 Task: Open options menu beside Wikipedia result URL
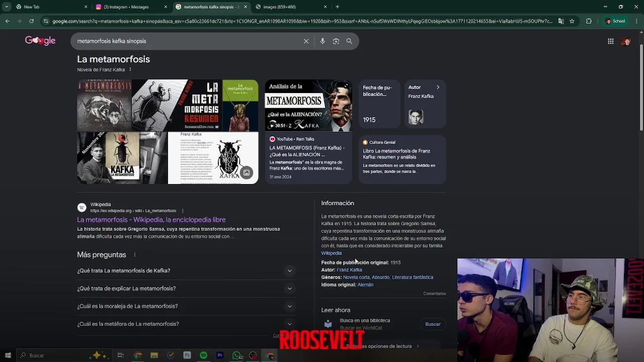tap(183, 211)
